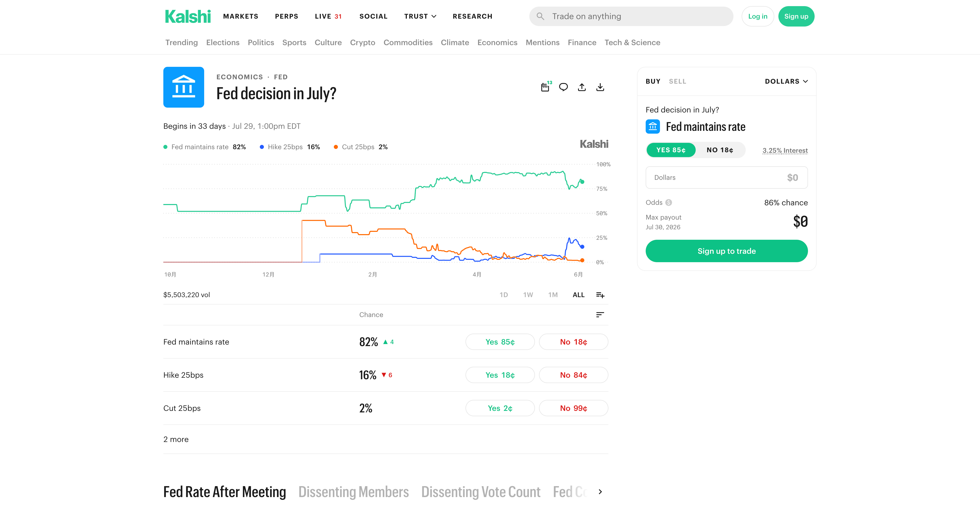Click the share upload icon
Screen dimensions: 980x506
click(582, 87)
